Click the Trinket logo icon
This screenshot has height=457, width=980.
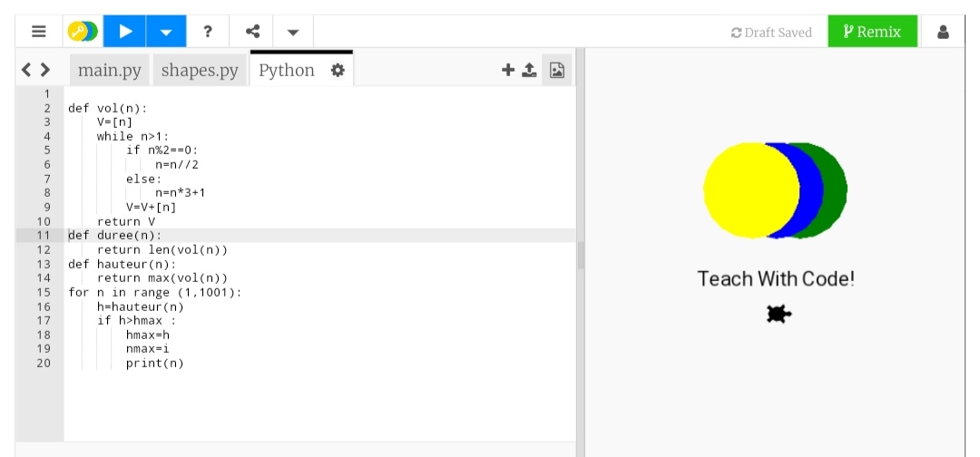click(83, 32)
